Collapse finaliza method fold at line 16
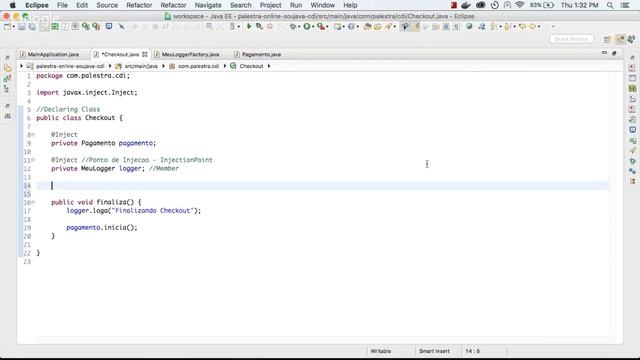This screenshot has width=640, height=360. pos(33,202)
